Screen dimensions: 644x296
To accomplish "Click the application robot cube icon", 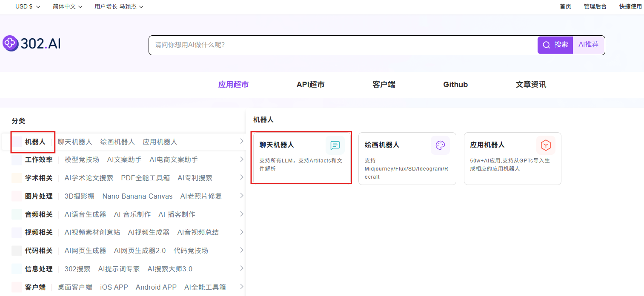I will [546, 145].
